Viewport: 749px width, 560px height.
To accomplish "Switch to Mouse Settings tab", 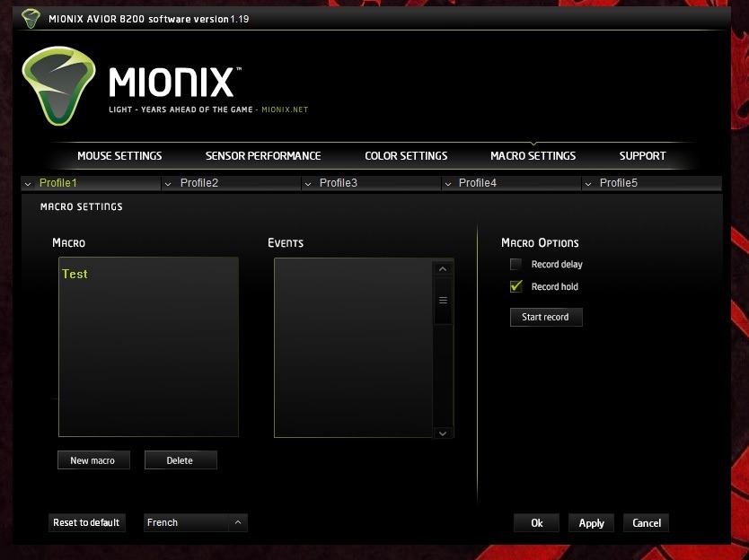I will [x=119, y=155].
